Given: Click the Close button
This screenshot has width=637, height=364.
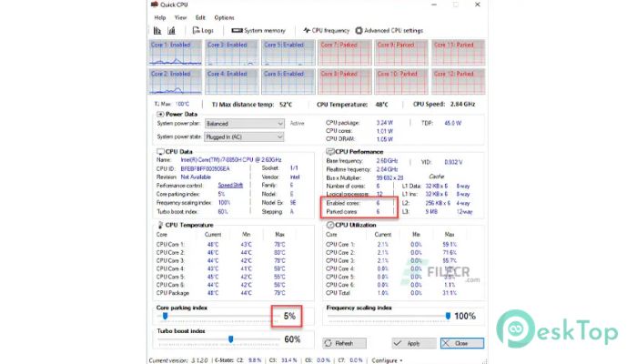Looking at the screenshot, I should coord(462,343).
